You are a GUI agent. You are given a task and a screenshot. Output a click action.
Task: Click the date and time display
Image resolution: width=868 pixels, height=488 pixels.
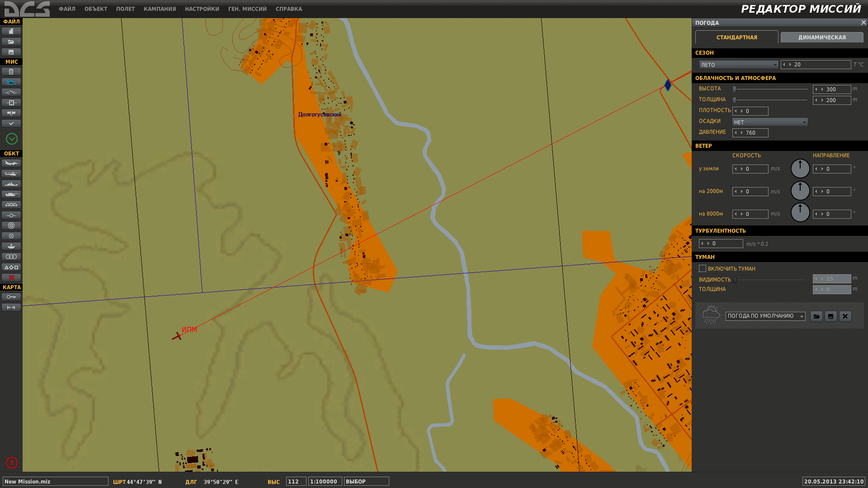tap(834, 481)
